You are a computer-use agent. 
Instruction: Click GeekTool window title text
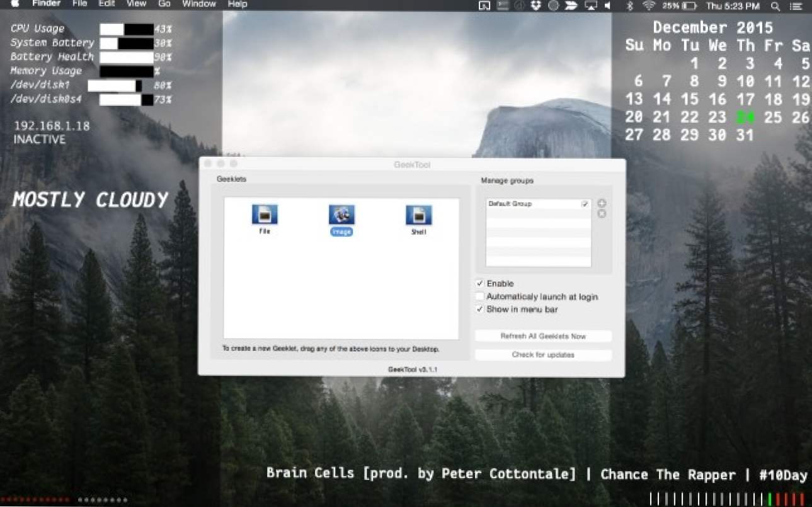(412, 164)
